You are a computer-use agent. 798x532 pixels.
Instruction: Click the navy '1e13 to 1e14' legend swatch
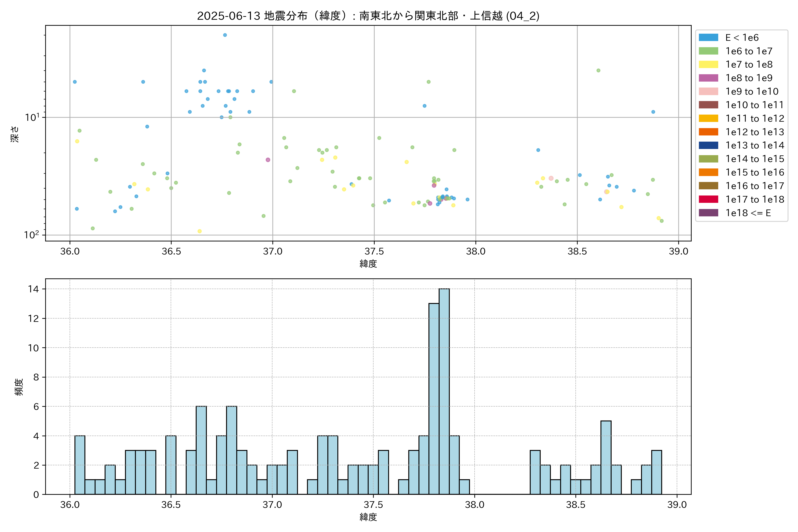pos(708,145)
